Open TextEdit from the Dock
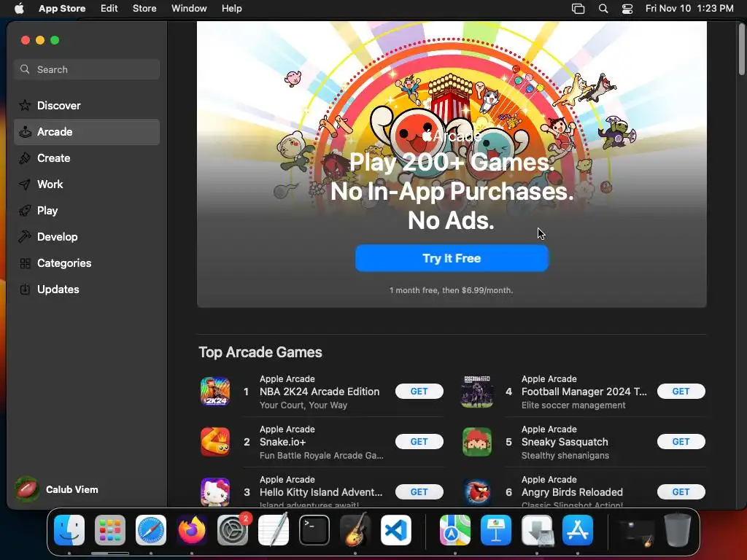 click(274, 530)
